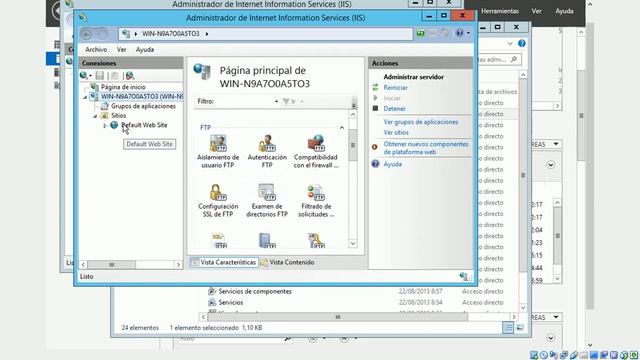Click the green refresh icon beside address bar

coord(420,33)
